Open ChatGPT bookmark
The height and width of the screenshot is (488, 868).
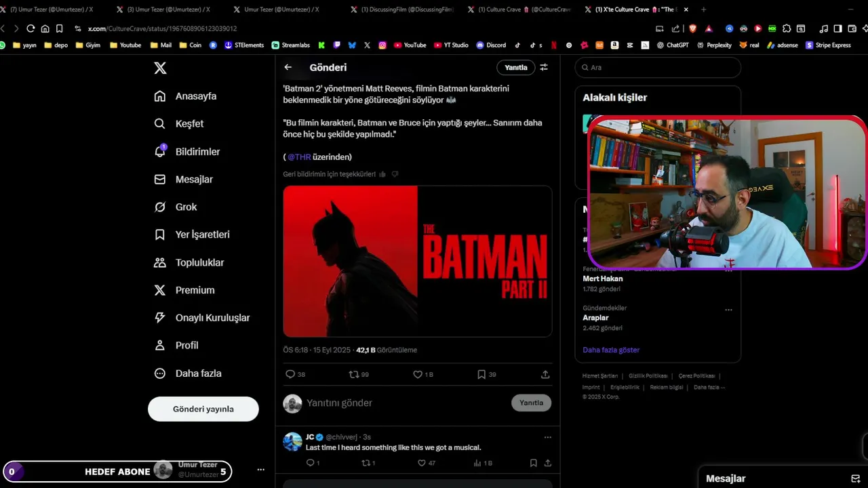[672, 45]
